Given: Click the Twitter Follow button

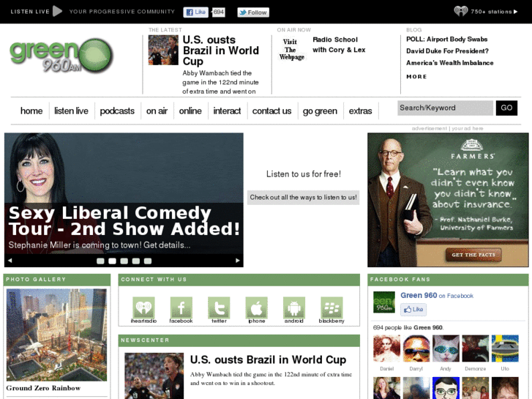Looking at the screenshot, I should 253,12.
